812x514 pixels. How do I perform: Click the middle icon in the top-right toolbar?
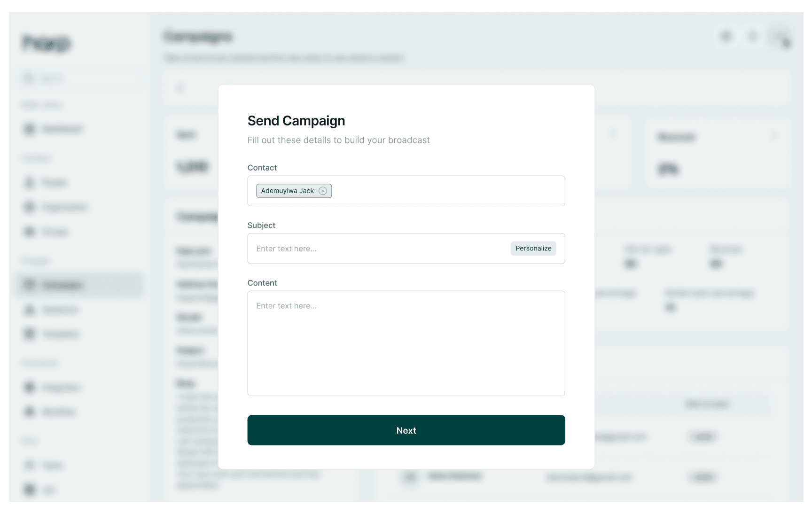pos(753,36)
